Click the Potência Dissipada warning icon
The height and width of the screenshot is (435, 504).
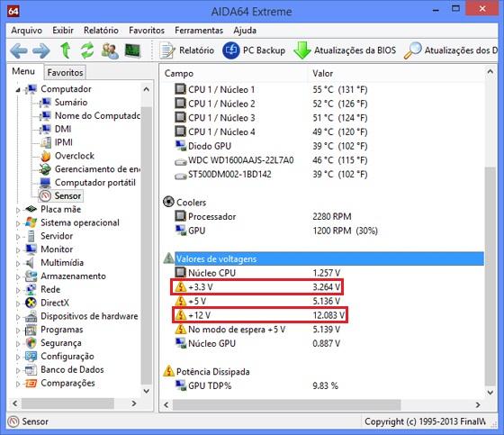pos(169,371)
